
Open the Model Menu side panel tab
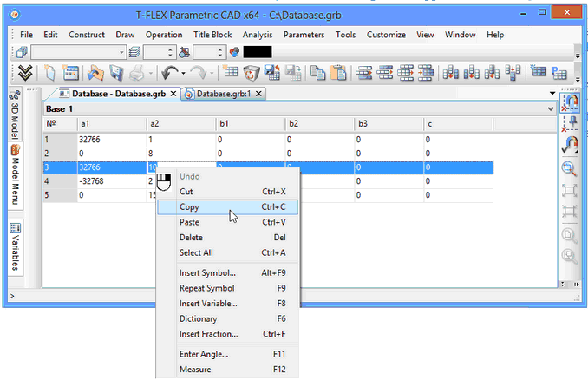(x=15, y=175)
